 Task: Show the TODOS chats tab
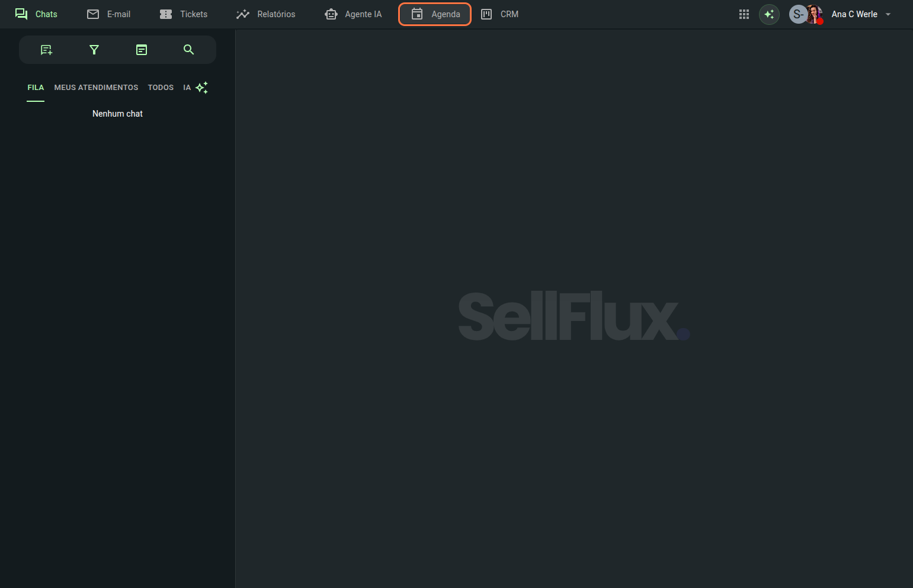coord(161,88)
